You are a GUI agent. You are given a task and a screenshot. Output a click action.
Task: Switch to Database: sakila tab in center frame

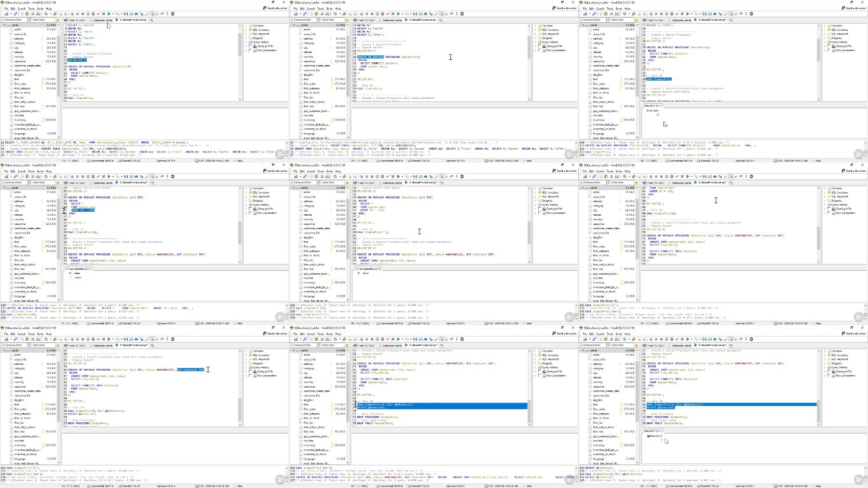390,183
